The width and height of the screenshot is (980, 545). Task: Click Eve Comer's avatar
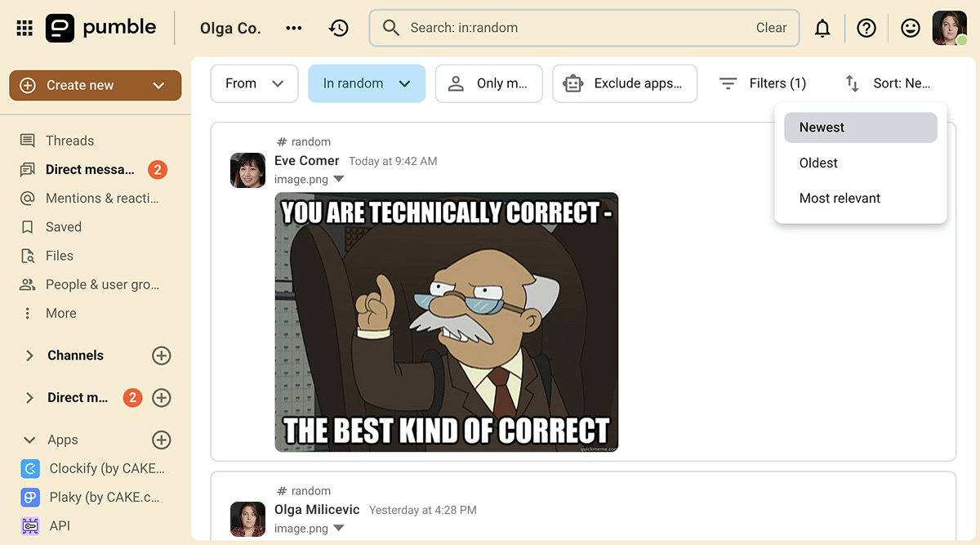[x=247, y=170]
